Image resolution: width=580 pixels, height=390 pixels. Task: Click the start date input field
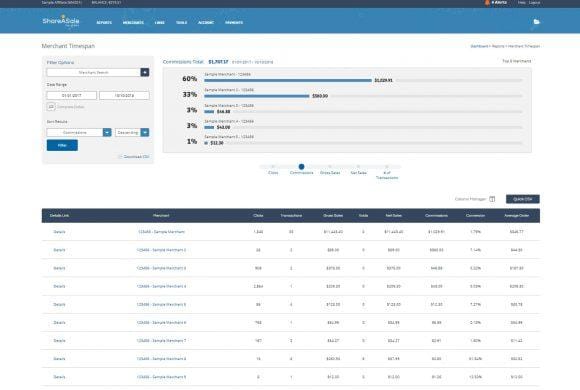coord(72,95)
